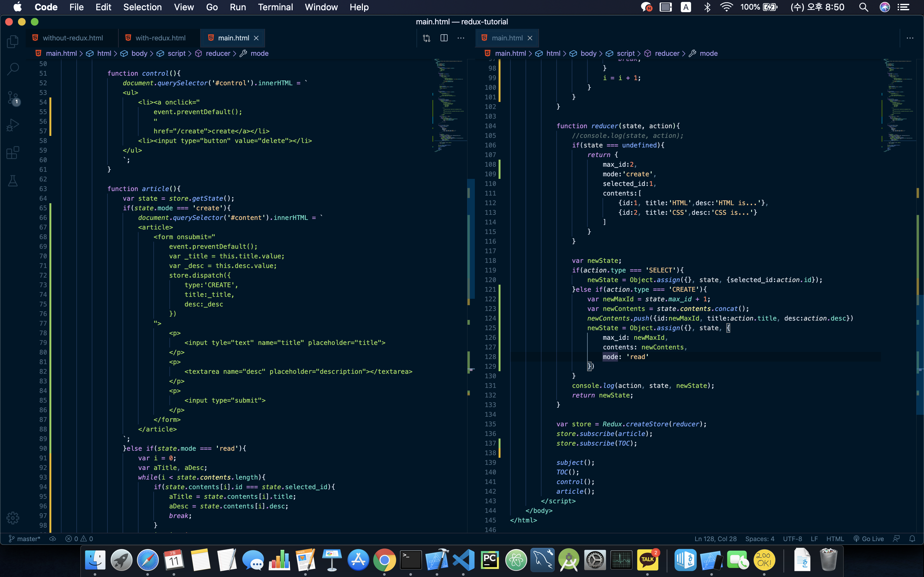Switch to the without-redux.html tab
Viewport: 924px width, 577px height.
(x=73, y=38)
